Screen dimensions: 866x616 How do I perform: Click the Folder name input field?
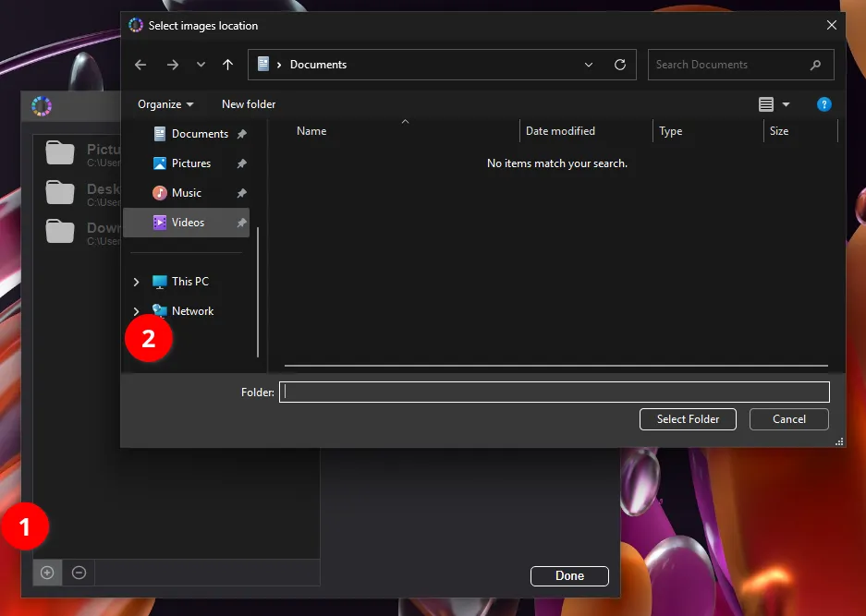(x=555, y=393)
